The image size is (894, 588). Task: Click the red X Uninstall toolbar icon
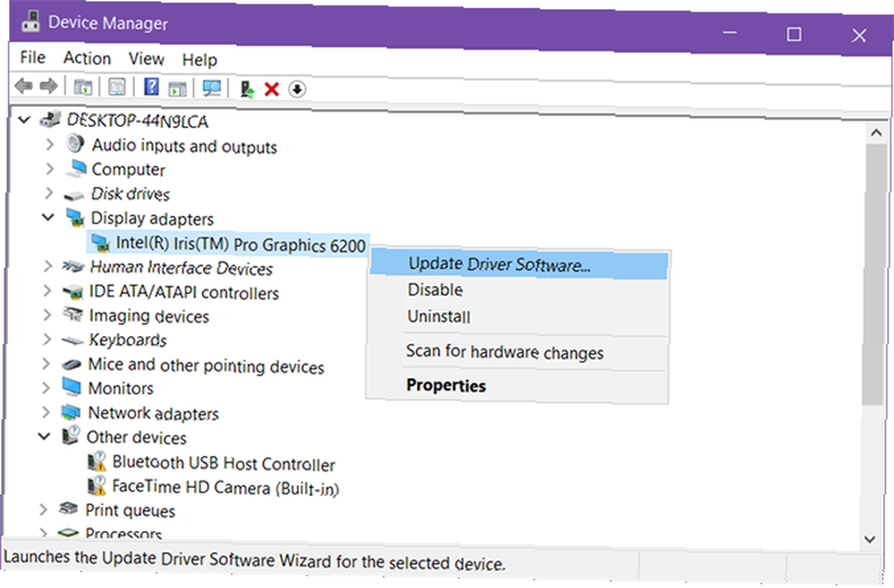(272, 88)
